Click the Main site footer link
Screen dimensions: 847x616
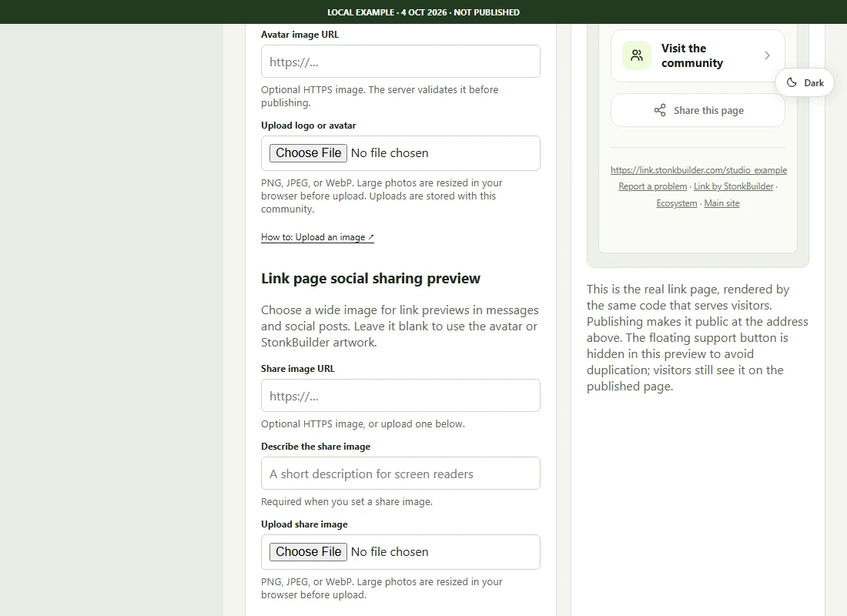721,203
